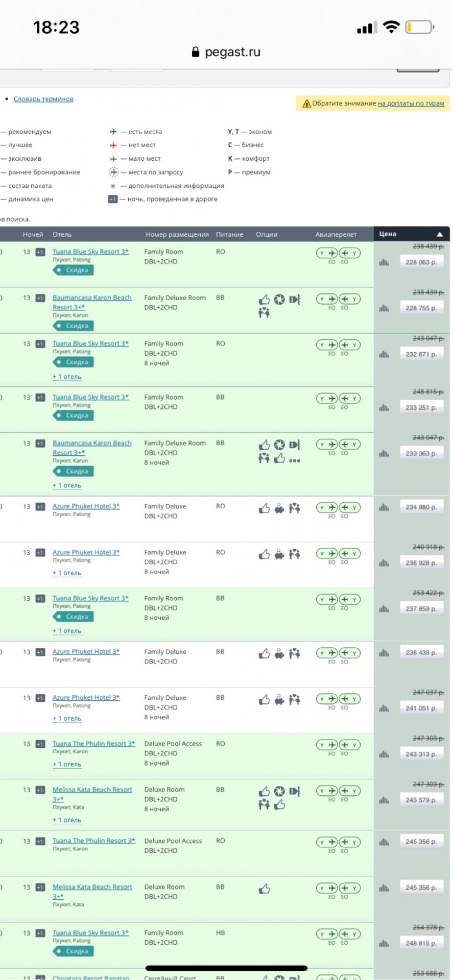The image size is (453, 980).
Task: Open Словарь терминов link
Action: pos(43,99)
